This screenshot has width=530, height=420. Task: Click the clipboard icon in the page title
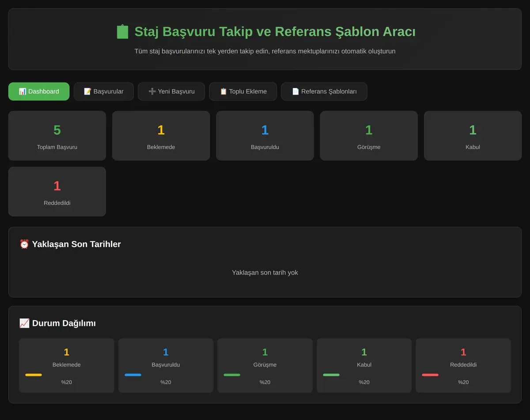[122, 32]
